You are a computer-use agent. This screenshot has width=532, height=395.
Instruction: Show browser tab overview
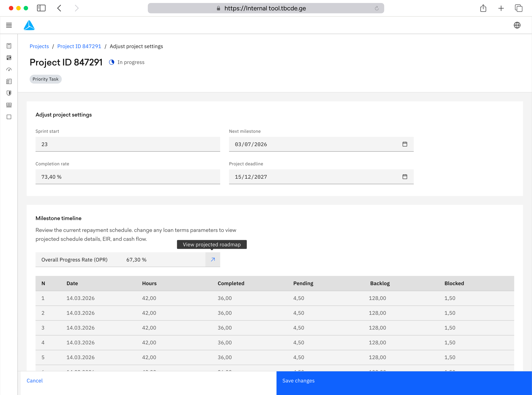pos(519,8)
